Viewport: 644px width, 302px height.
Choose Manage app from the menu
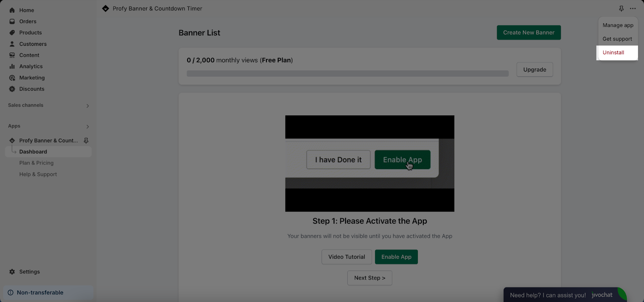(618, 25)
